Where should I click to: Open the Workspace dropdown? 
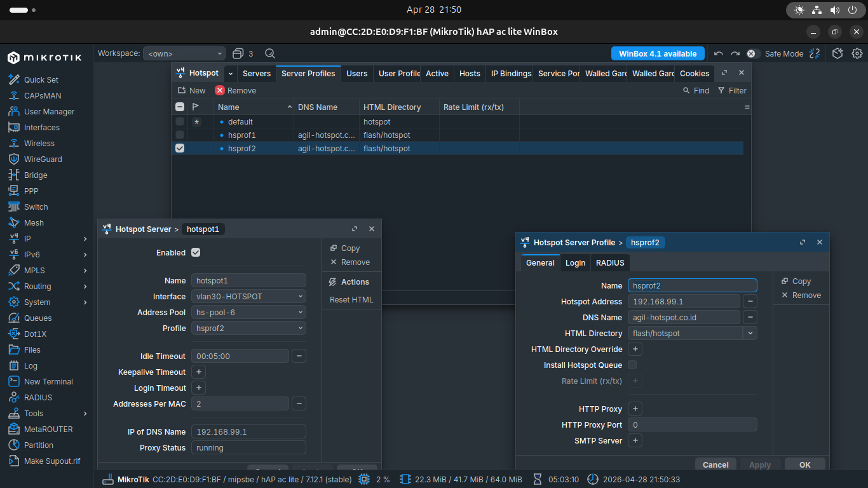point(184,54)
